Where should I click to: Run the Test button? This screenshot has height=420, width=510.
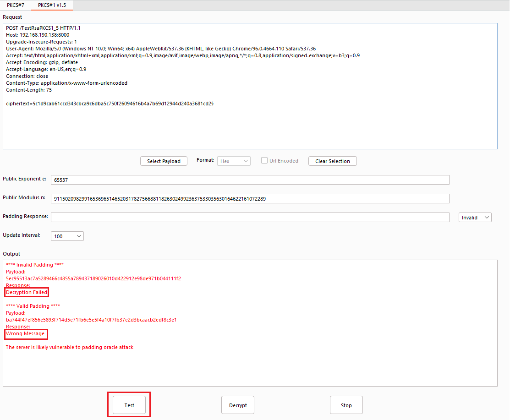(x=129, y=405)
